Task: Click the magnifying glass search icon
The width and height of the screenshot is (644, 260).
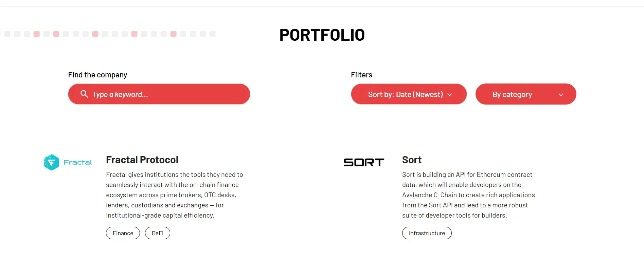Action: (84, 94)
